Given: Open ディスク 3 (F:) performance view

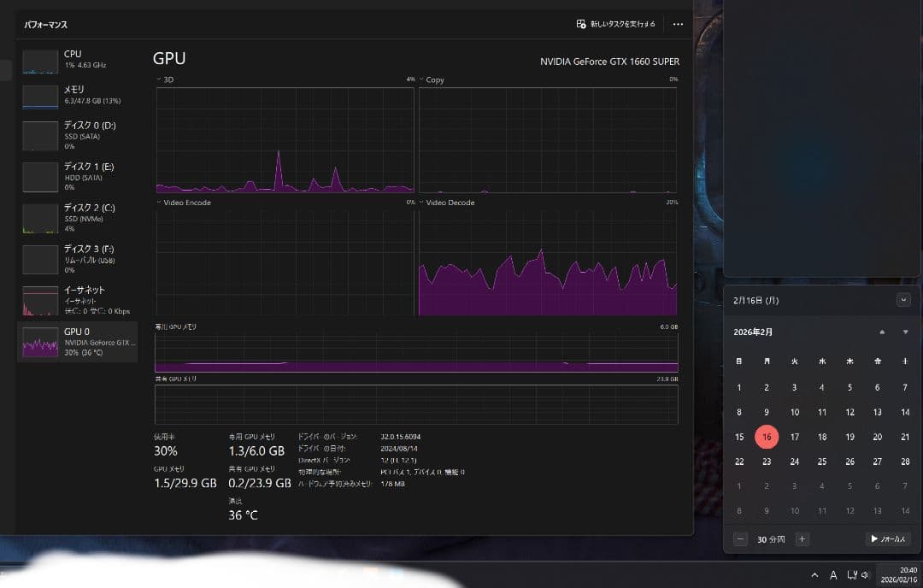Looking at the screenshot, I should click(x=78, y=259).
